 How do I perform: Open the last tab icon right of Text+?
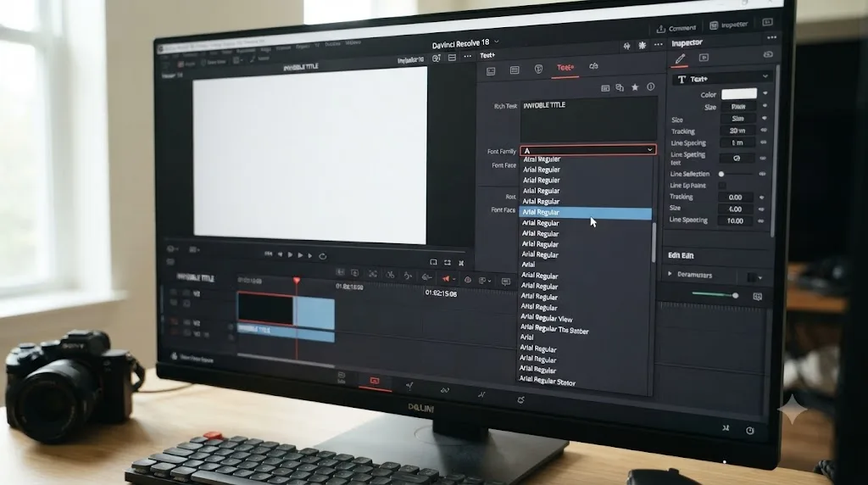point(593,66)
